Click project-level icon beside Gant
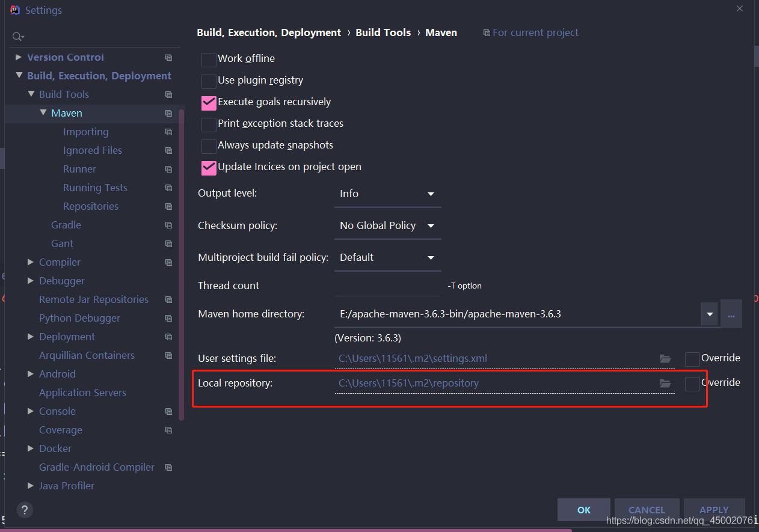The width and height of the screenshot is (759, 532). pyautogui.click(x=168, y=244)
